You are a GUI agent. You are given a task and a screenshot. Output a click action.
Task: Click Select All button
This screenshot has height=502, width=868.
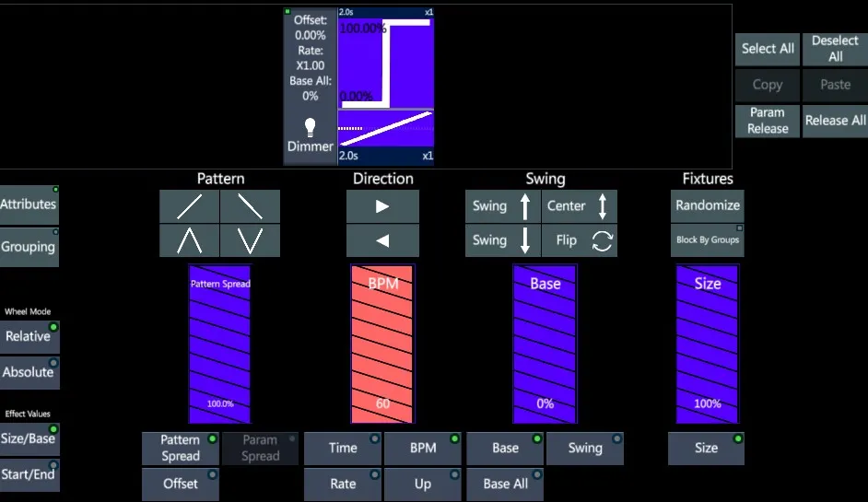click(768, 49)
